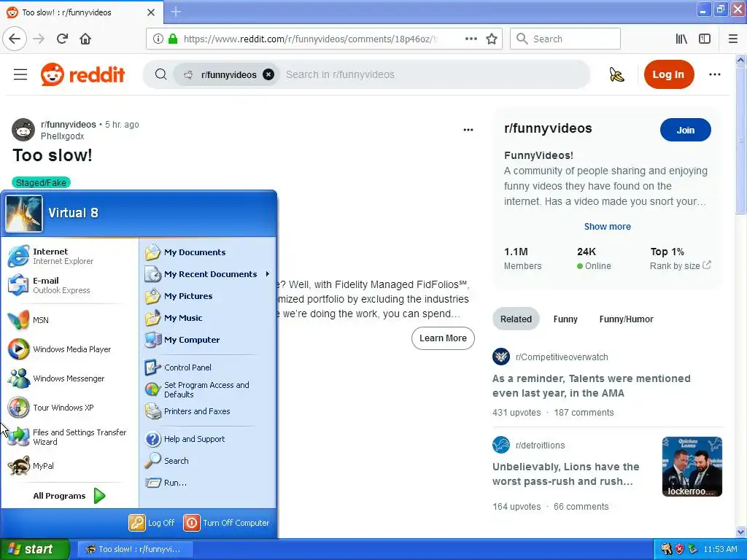
Task: Select the Too slow! taskbar window
Action: click(135, 549)
